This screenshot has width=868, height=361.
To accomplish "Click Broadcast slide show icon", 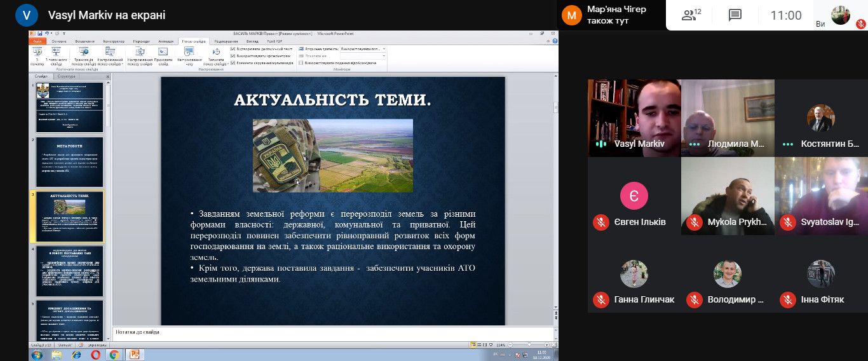I will [x=83, y=51].
